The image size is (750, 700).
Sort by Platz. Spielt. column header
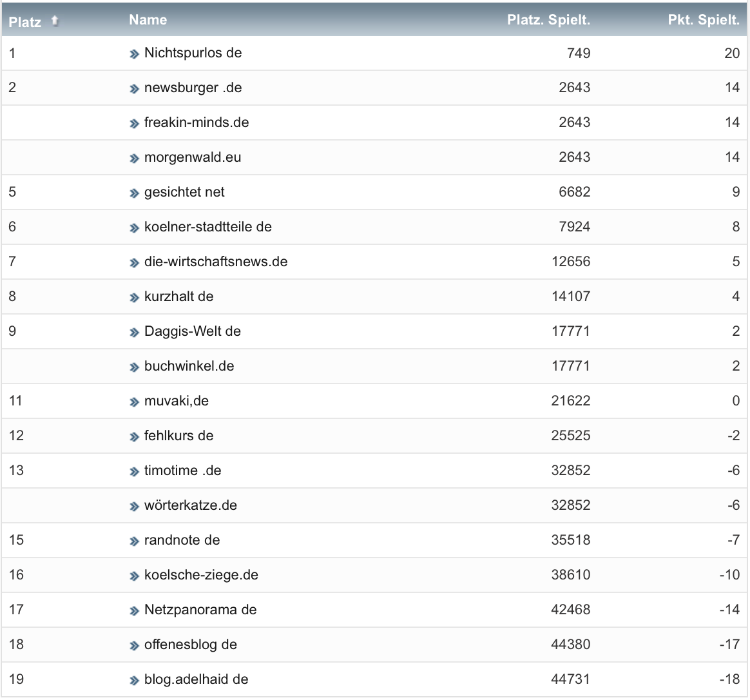coord(548,19)
